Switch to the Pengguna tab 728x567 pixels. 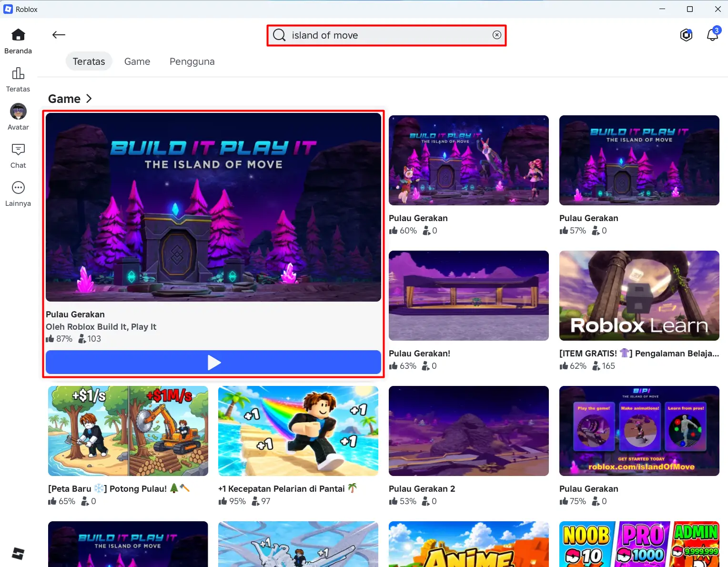pos(192,61)
